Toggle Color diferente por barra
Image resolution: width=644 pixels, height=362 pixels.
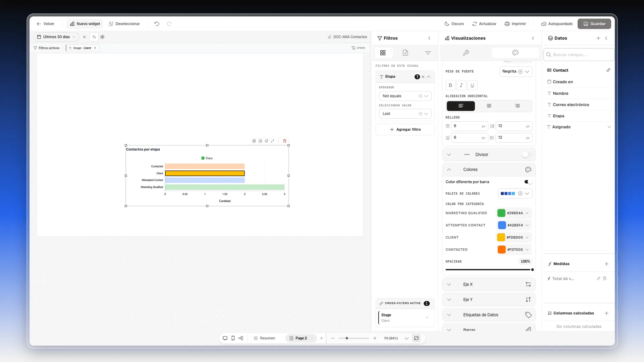pos(528,182)
